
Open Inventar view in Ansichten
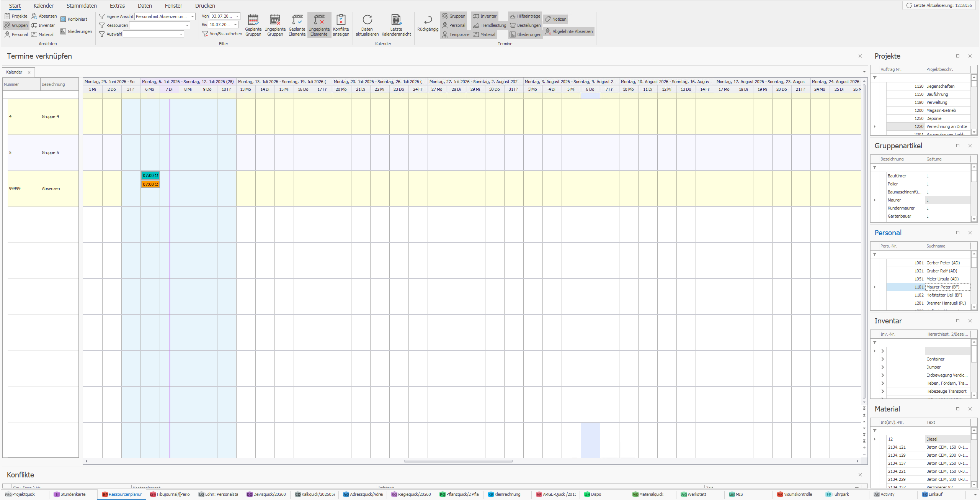click(x=43, y=25)
